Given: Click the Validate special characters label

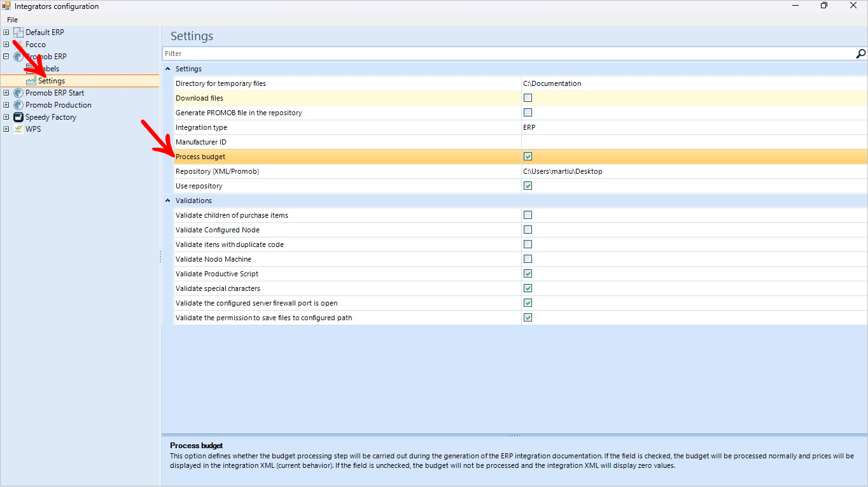Looking at the screenshot, I should click(x=218, y=288).
